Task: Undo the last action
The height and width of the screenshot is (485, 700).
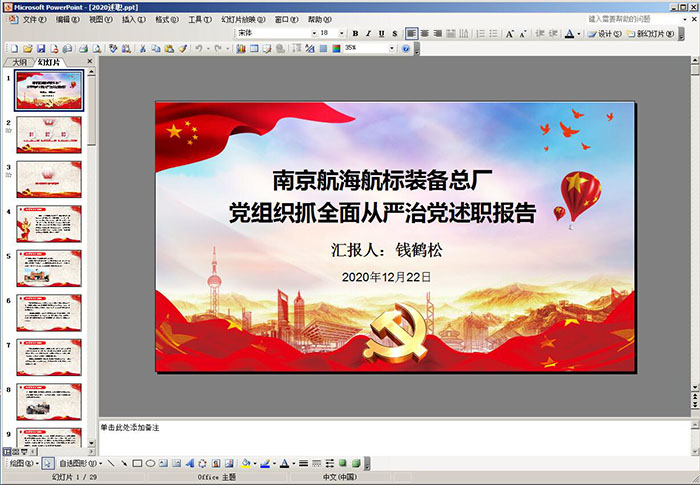Action: 199,49
